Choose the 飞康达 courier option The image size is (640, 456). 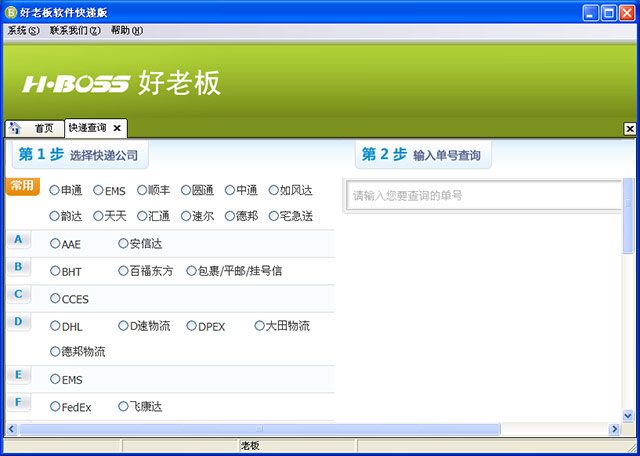coord(123,407)
